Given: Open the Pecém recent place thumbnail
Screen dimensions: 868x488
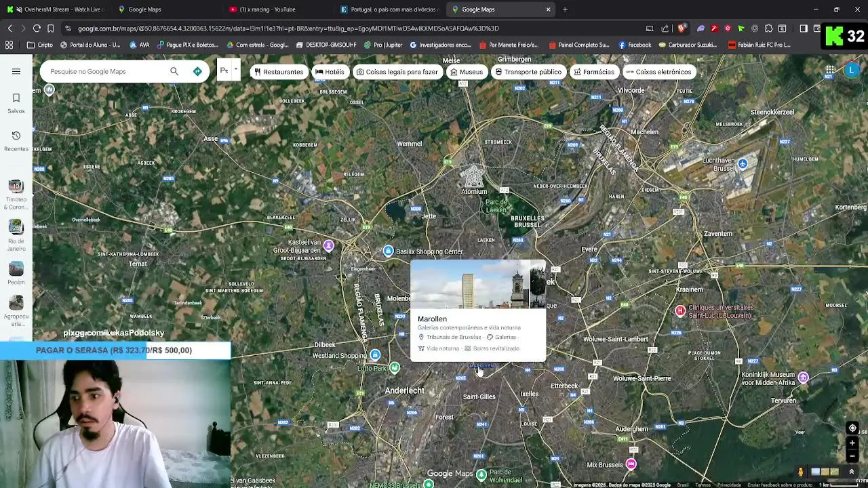Looking at the screenshot, I should pyautogui.click(x=16, y=268).
